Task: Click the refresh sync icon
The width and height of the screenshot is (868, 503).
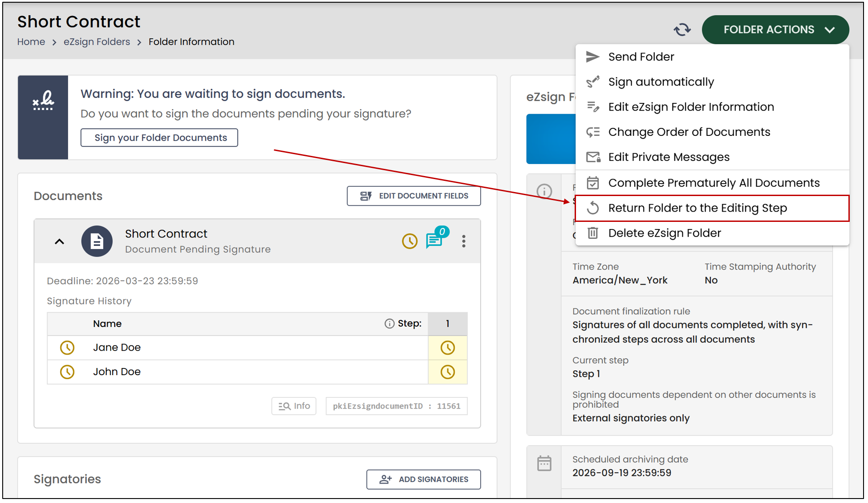Action: (x=681, y=30)
